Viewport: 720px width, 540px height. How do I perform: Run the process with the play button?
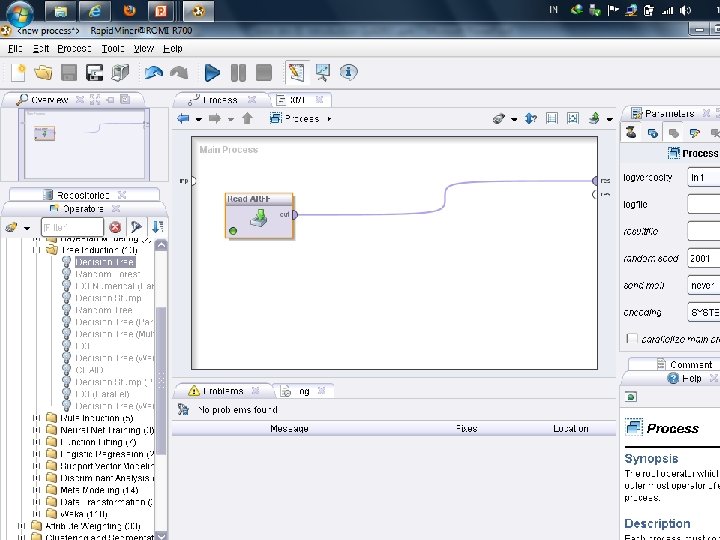[212, 73]
